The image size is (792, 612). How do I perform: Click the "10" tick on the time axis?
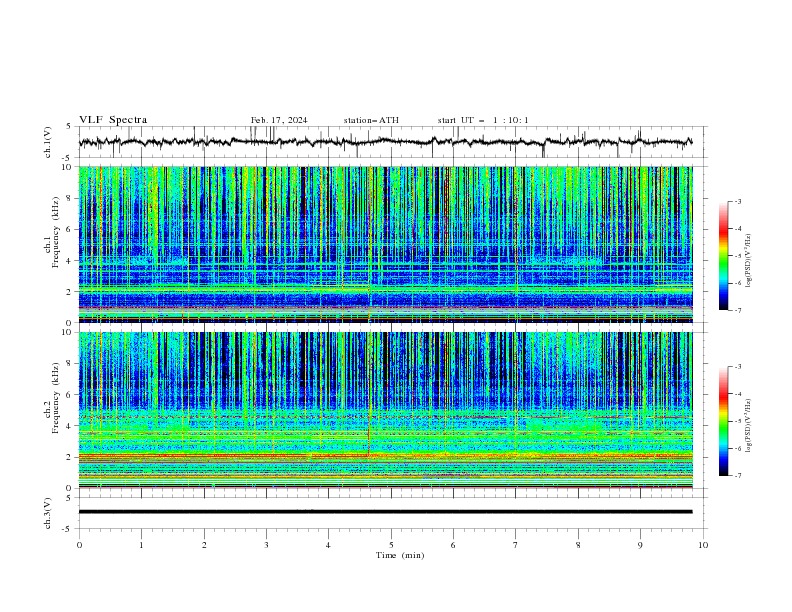703,545
